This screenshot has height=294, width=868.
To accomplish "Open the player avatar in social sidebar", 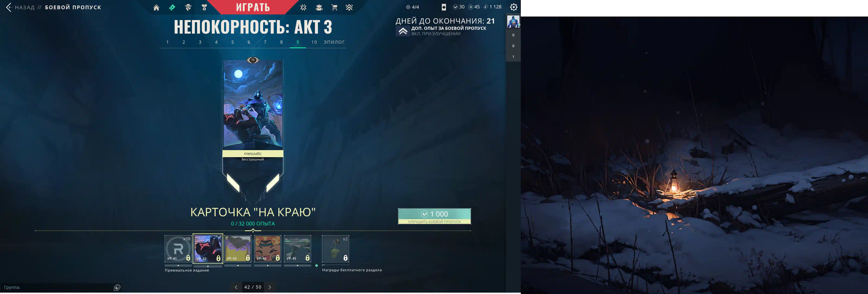I will coord(513,22).
